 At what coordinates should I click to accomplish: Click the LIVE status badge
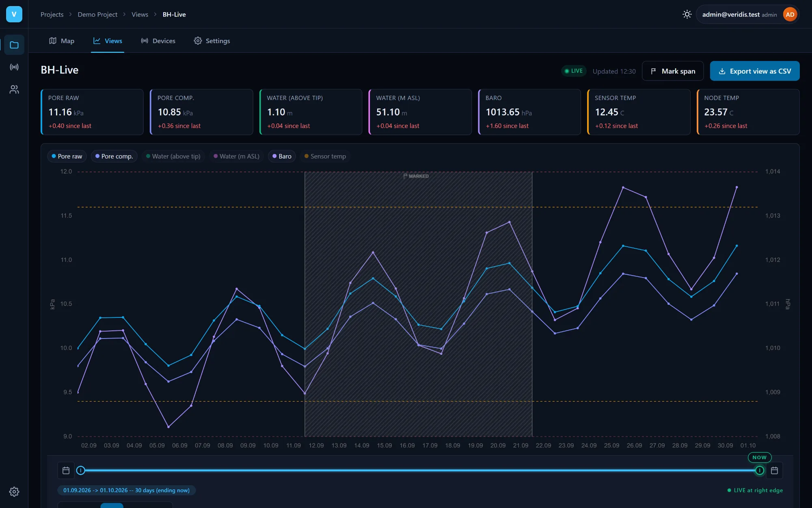coord(574,71)
